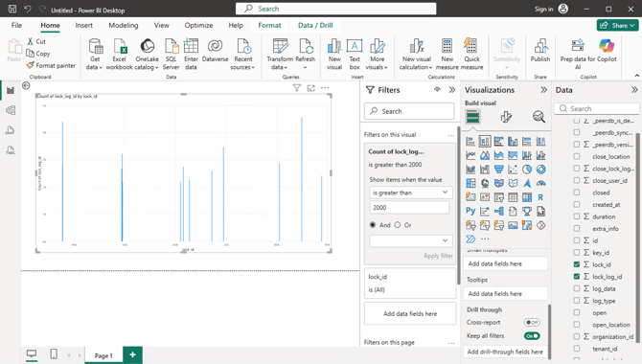This screenshot has height=364, width=642.
Task: Select the pie chart visual
Action: [527, 170]
